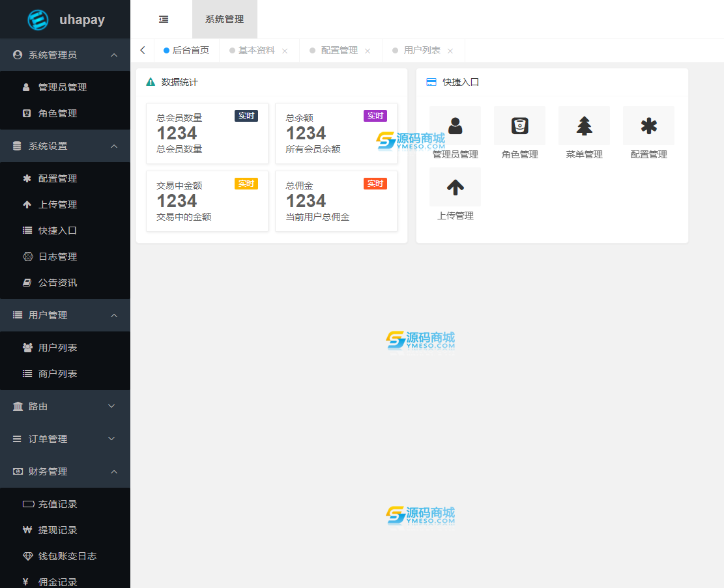Click the uhapay logo icon

(x=38, y=20)
